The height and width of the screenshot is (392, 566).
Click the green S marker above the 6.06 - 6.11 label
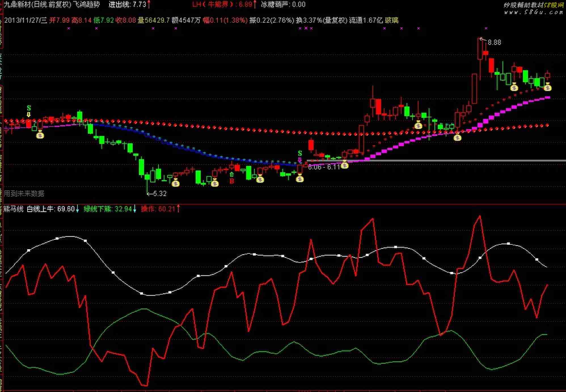tap(300, 154)
